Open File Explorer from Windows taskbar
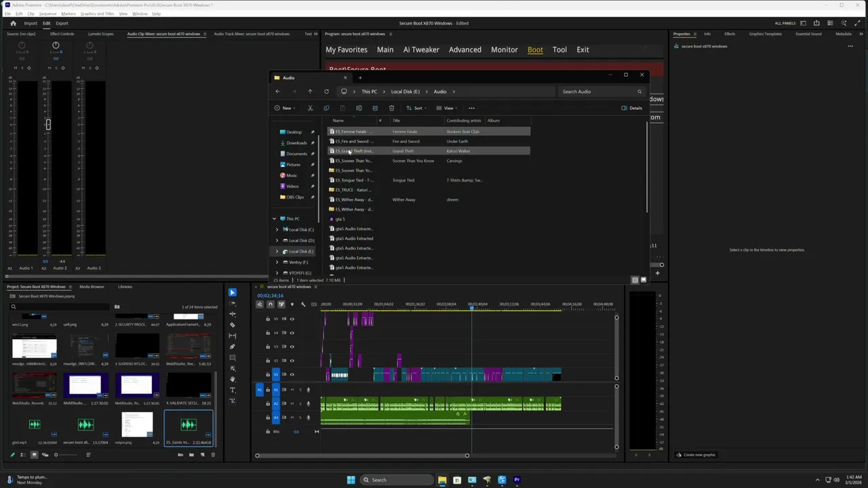The height and width of the screenshot is (488, 868). tap(442, 480)
